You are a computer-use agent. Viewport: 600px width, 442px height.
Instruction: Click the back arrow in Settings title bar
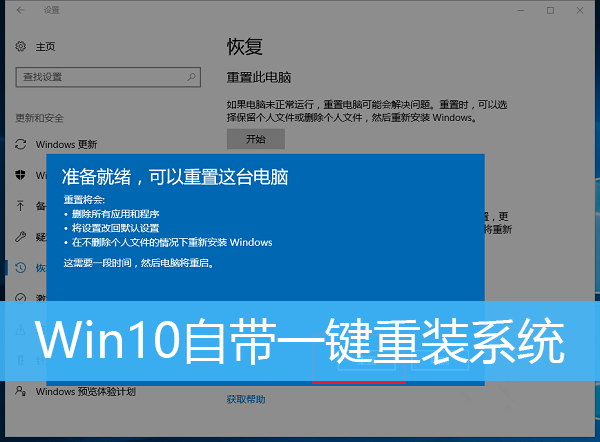21,10
